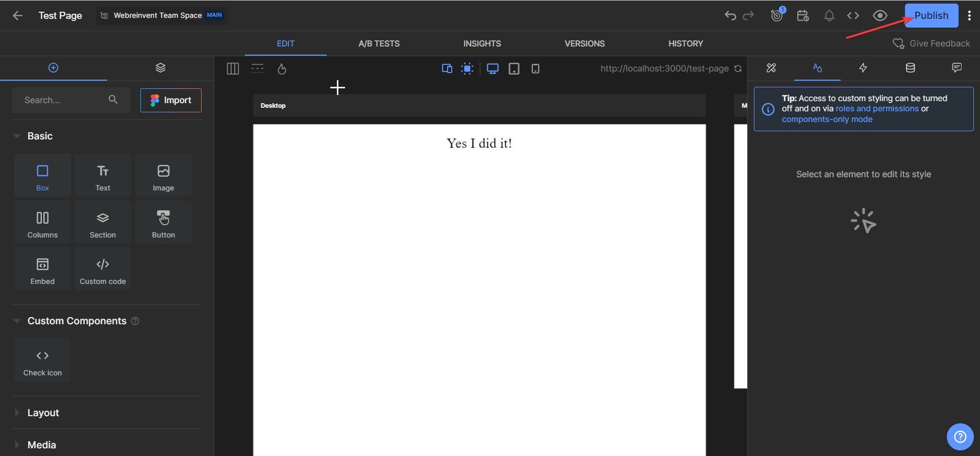
Task: Toggle the dotted rows guide icon
Action: point(257,68)
